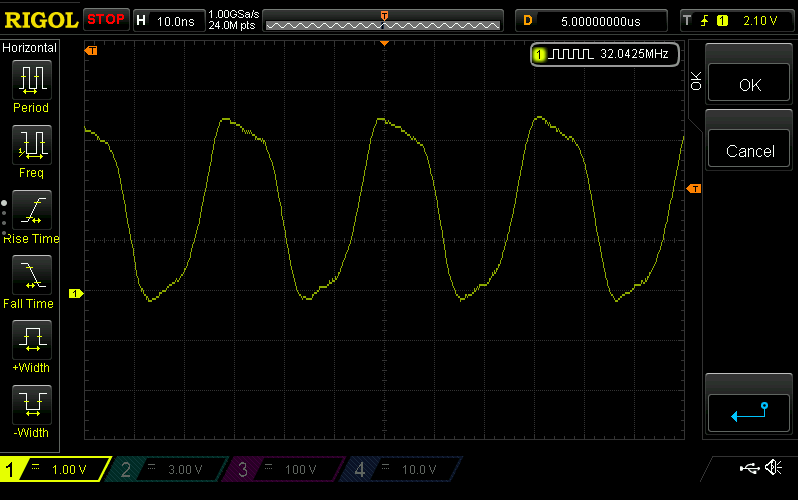The width and height of the screenshot is (798, 500).
Task: Select the -Width measurement icon
Action: (32, 405)
